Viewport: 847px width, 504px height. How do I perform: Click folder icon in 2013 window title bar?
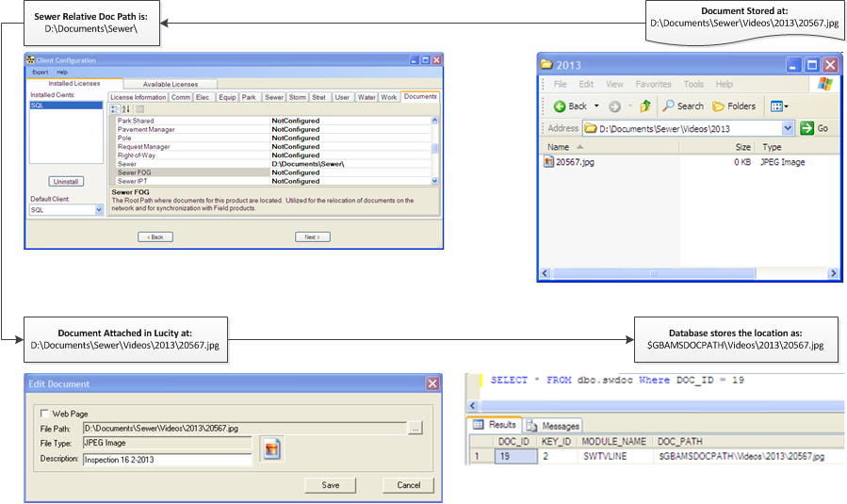tap(546, 65)
